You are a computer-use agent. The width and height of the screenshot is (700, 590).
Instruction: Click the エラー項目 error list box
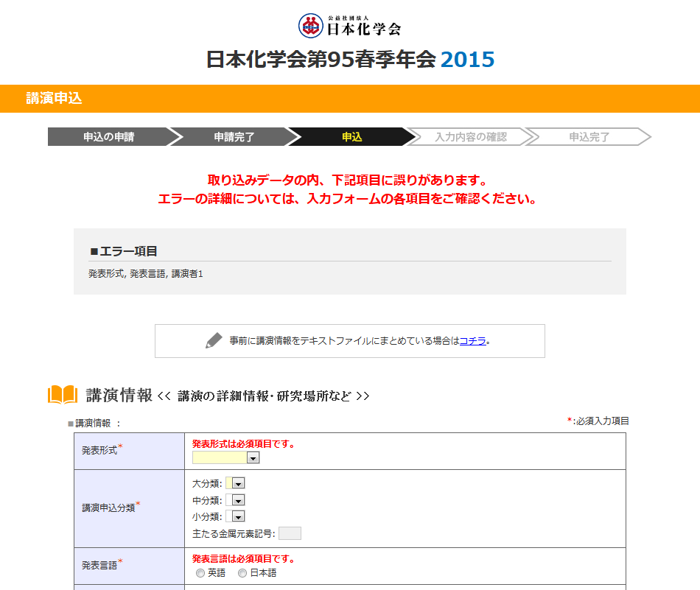tap(350, 261)
